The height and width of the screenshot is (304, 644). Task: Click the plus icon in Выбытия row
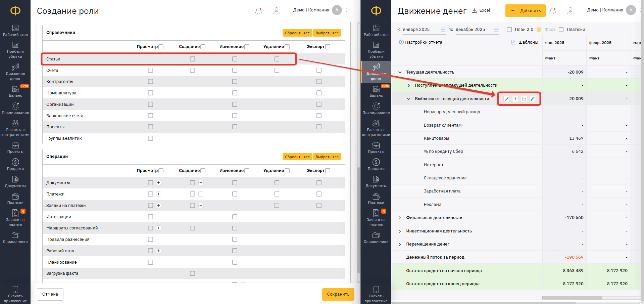click(515, 99)
